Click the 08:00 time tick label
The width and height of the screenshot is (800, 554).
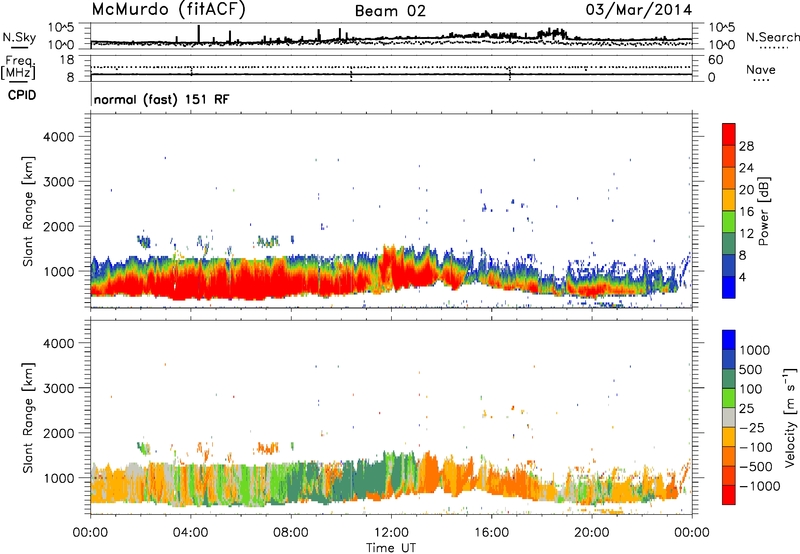(291, 533)
